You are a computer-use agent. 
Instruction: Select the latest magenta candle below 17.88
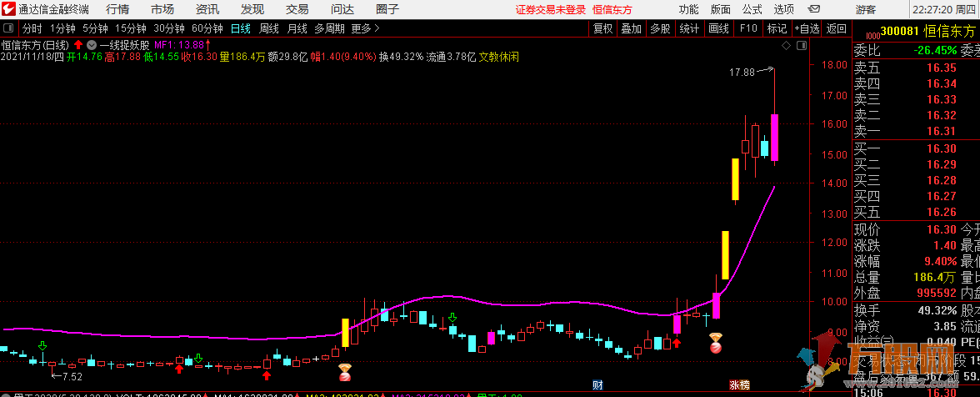(773, 137)
